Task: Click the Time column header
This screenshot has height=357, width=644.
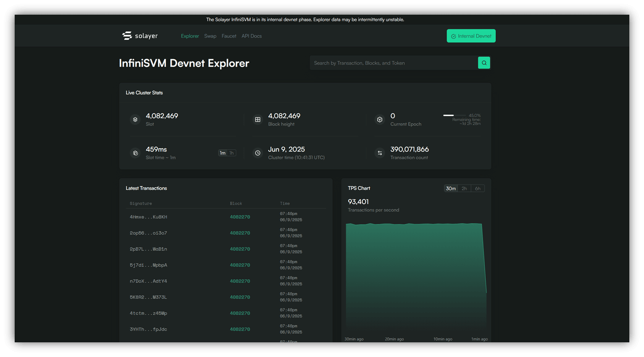Action: [x=285, y=203]
